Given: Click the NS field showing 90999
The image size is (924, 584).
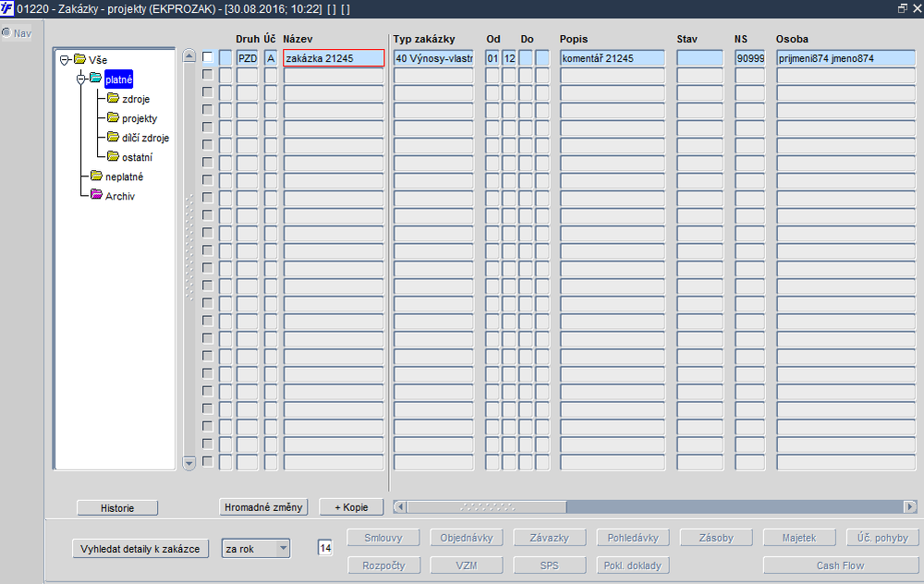Looking at the screenshot, I should (750, 57).
